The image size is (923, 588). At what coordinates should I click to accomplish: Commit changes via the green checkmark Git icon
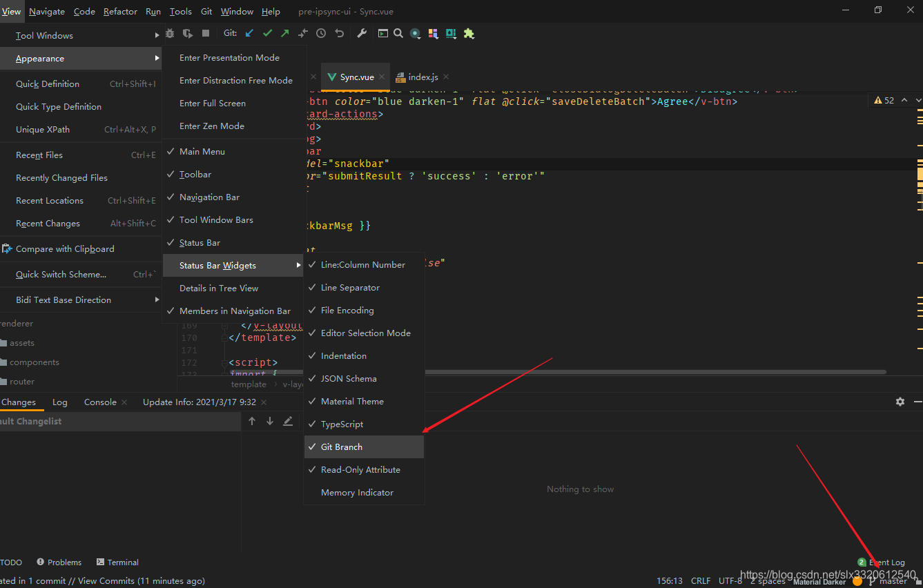click(x=267, y=33)
